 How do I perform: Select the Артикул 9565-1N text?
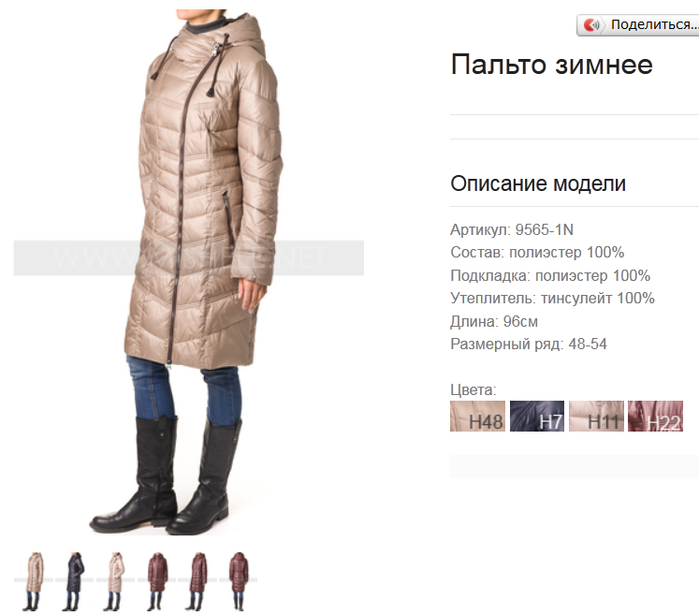point(512,229)
